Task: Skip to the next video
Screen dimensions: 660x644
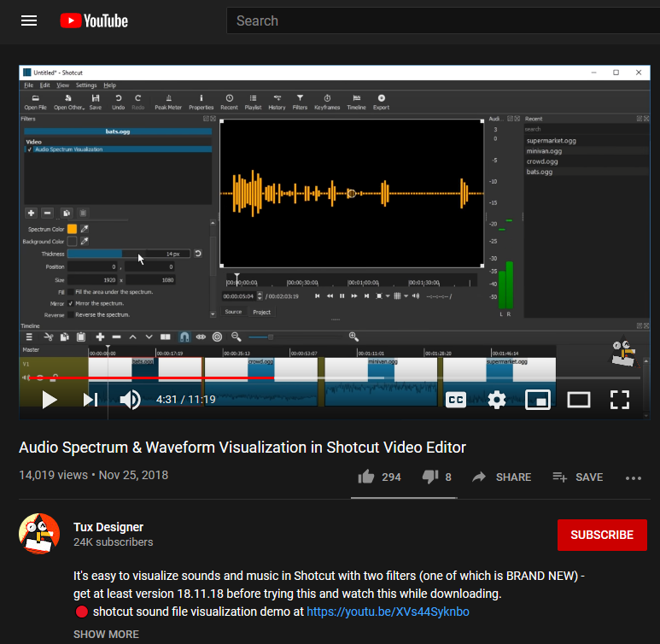Action: (x=91, y=399)
